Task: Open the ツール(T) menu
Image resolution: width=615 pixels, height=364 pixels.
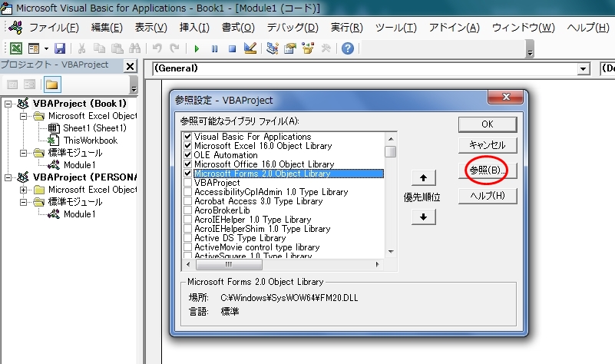Action: (x=395, y=28)
